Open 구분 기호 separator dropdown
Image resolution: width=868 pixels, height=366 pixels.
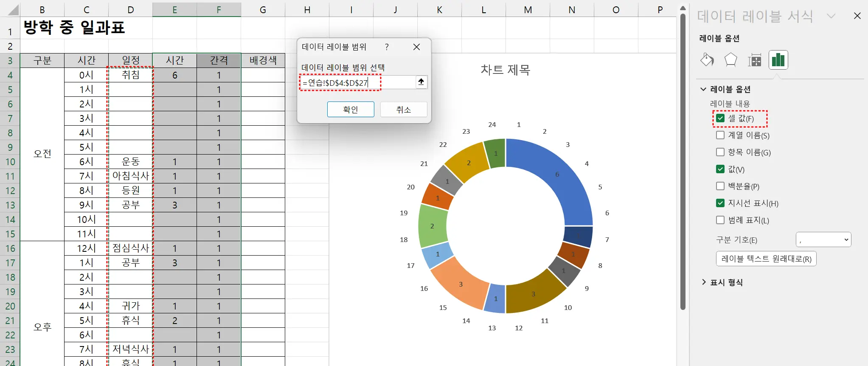[823, 239]
